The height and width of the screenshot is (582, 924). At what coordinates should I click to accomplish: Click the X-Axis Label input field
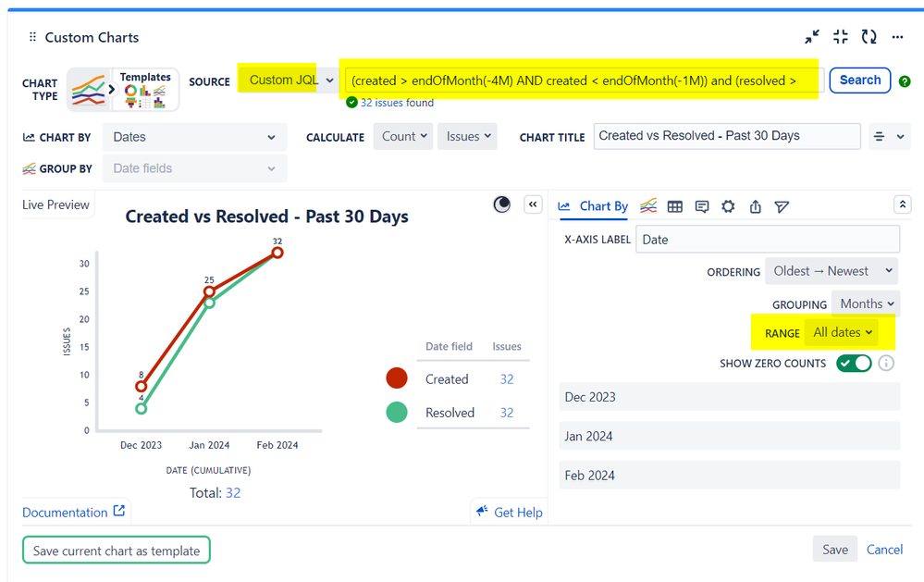pos(768,240)
